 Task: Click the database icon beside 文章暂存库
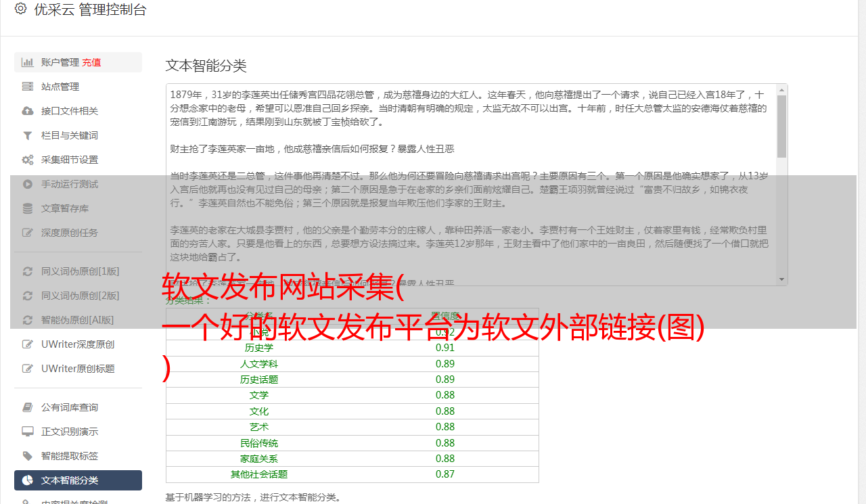pos(28,208)
